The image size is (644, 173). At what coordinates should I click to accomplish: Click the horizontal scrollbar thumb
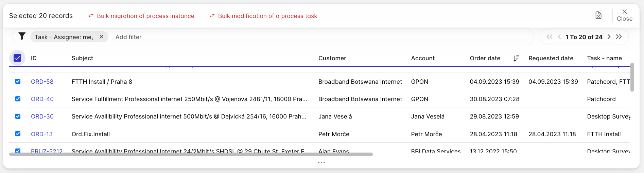191,154
